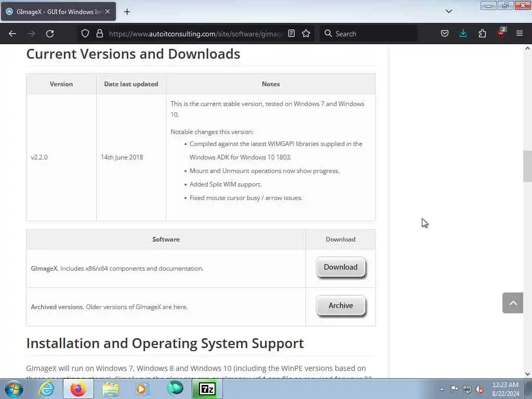
Task: Open the taskbar clock and date
Action: point(506,389)
